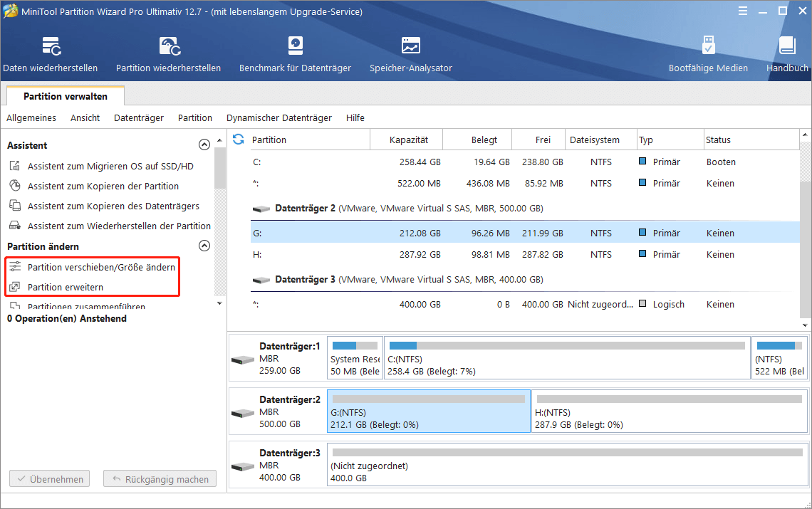Click the sidebar scroll-up arrow
Viewport: 812px width, 509px height.
coord(219,140)
